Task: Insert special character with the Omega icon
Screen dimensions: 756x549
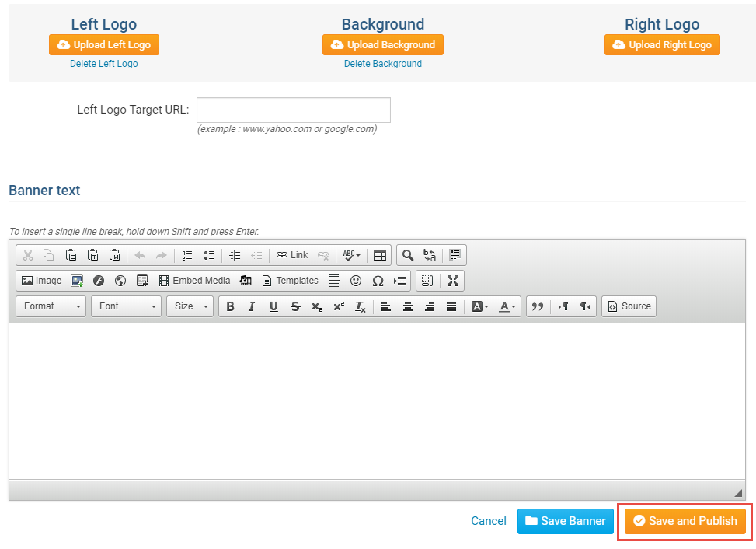Action: (378, 281)
